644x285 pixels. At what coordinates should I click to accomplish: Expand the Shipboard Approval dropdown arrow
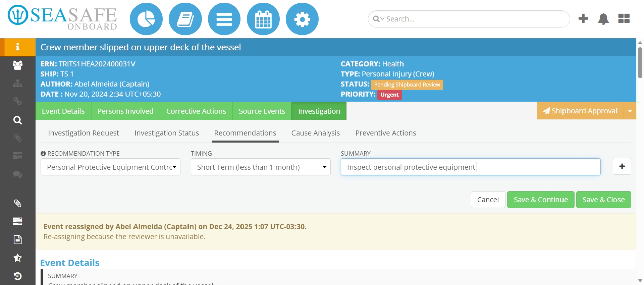pos(630,111)
